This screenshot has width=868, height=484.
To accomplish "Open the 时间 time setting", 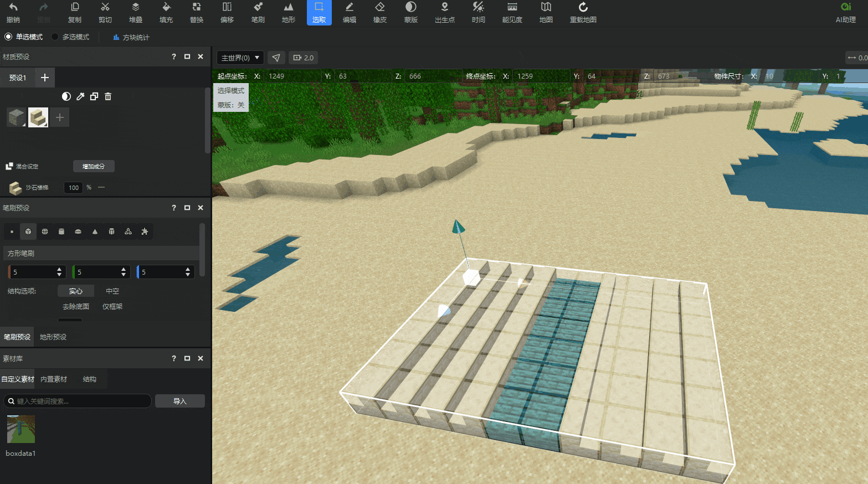I will click(x=479, y=13).
